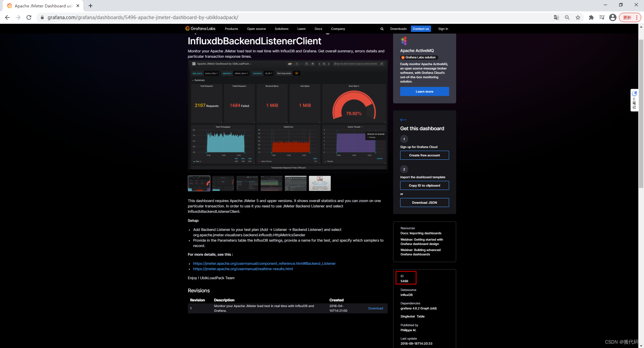Select the fifth dashboard screenshot thumbnail
This screenshot has height=348, width=644.
pos(296,183)
